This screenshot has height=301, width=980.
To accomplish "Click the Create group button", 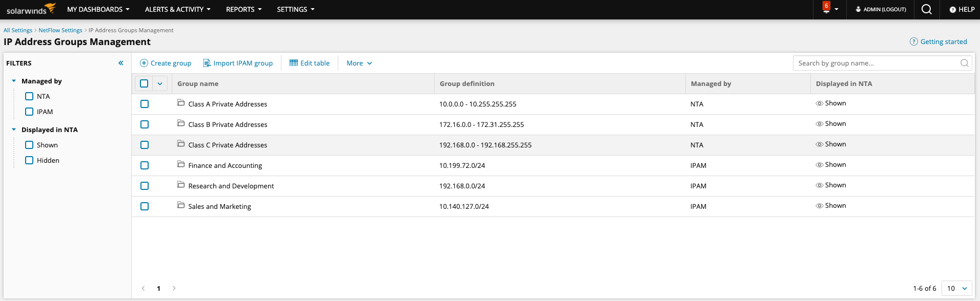I will [166, 63].
